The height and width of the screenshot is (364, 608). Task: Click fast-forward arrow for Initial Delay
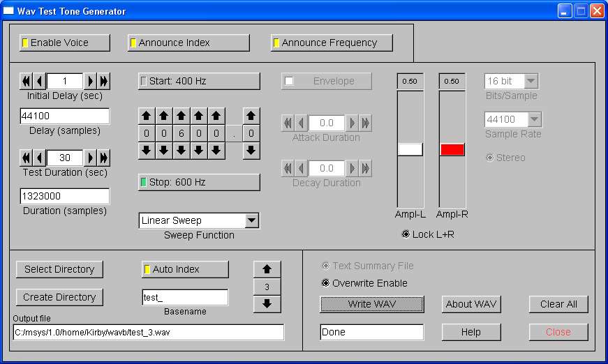(103, 81)
